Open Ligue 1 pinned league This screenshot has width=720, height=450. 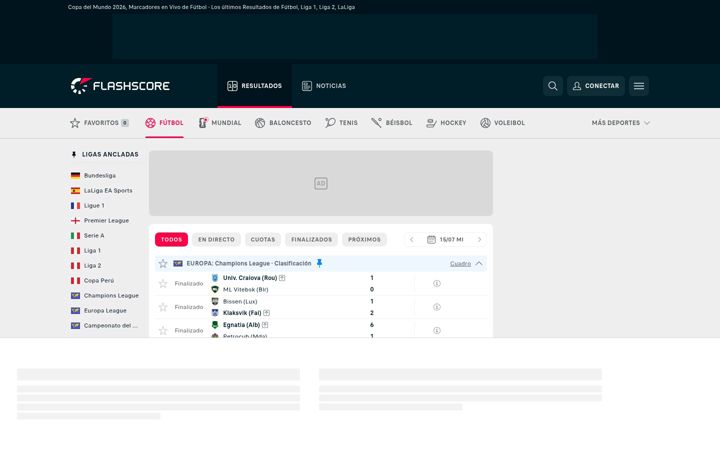(x=88, y=206)
